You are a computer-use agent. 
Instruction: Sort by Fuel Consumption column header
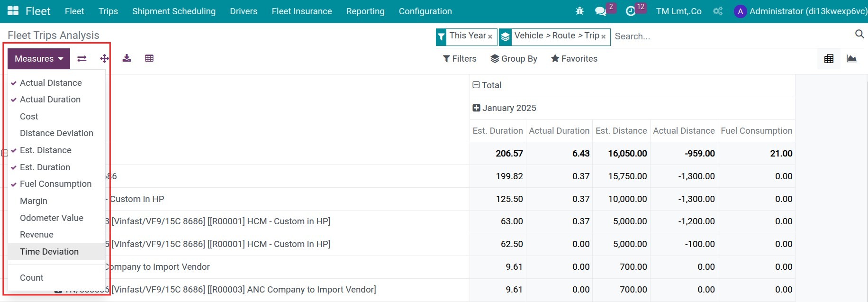tap(757, 131)
